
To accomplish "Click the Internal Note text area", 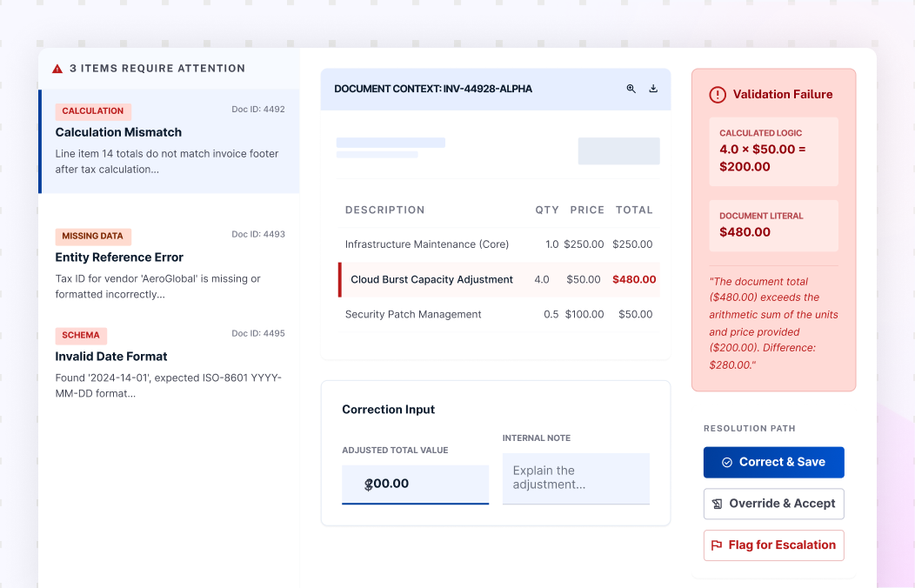I will [x=576, y=478].
